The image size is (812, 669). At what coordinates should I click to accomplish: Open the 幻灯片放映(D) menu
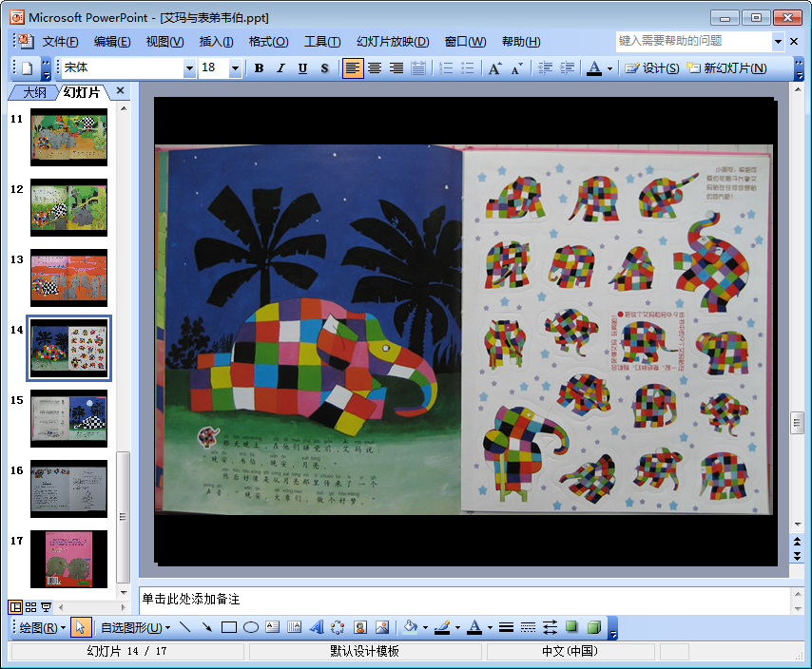393,42
